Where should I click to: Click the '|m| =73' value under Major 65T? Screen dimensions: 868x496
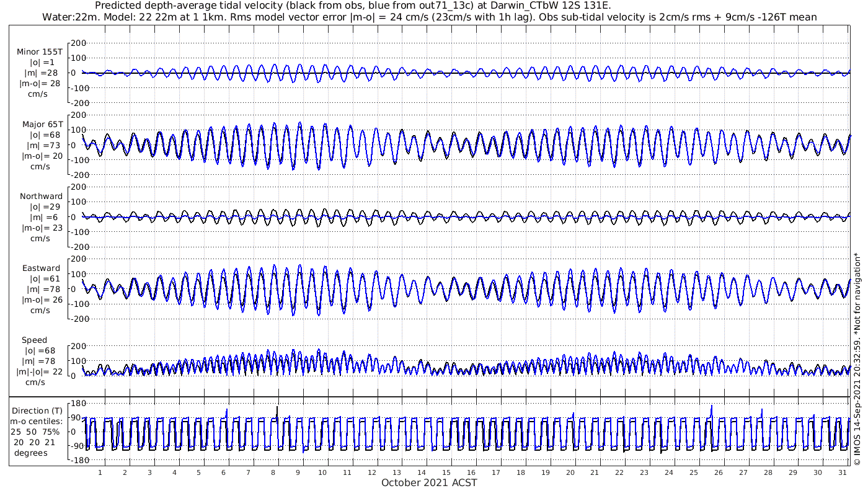tap(43, 146)
